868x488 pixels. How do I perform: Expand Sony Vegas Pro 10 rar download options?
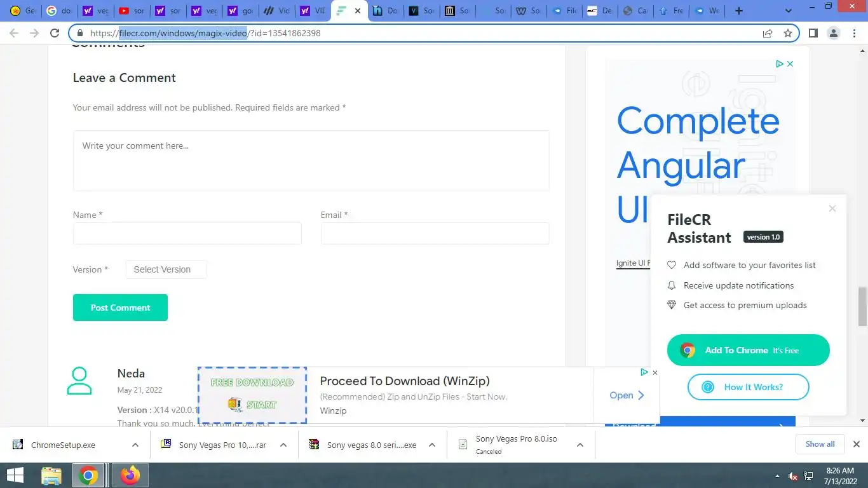283,445
